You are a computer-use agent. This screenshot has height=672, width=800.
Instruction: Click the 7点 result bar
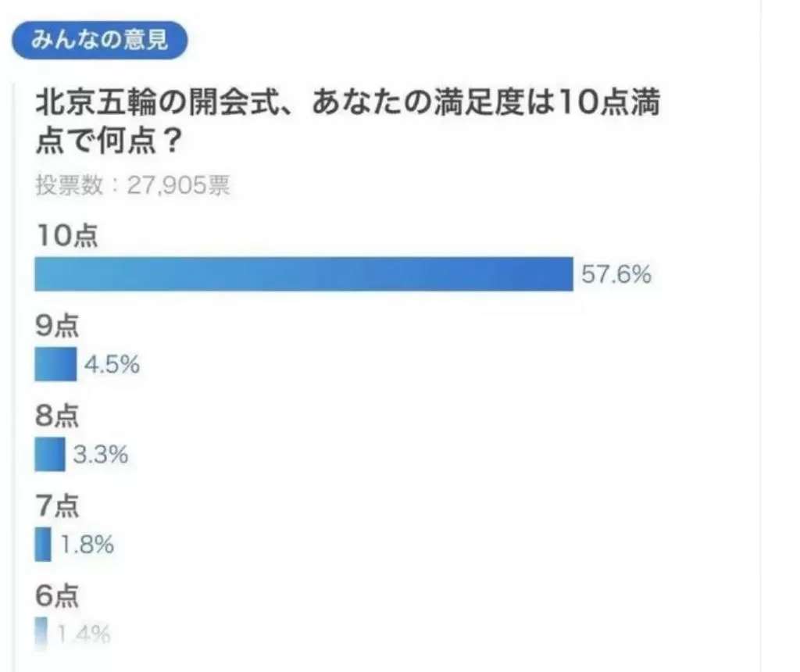pyautogui.click(x=43, y=544)
